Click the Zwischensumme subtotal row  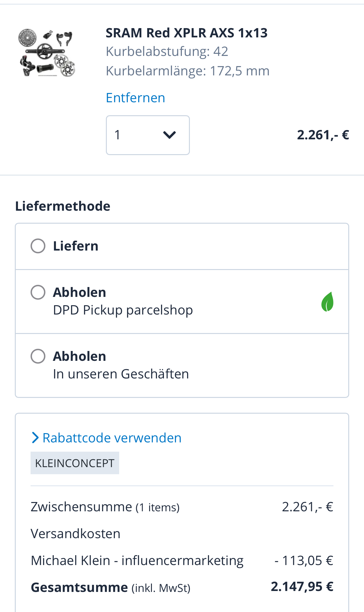(x=105, y=507)
